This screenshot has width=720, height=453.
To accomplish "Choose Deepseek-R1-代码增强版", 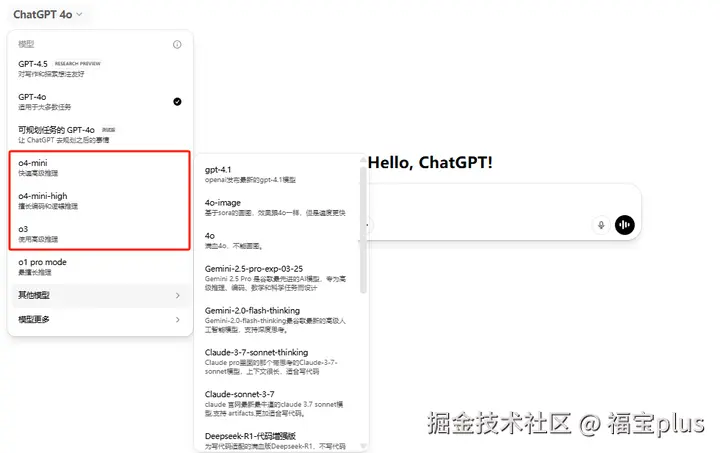I will pos(277,441).
